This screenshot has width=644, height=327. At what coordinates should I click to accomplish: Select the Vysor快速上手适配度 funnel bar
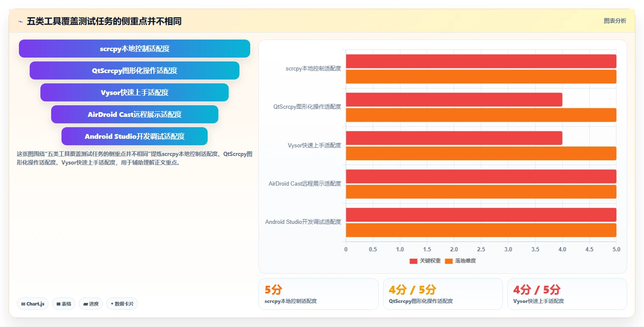click(135, 92)
